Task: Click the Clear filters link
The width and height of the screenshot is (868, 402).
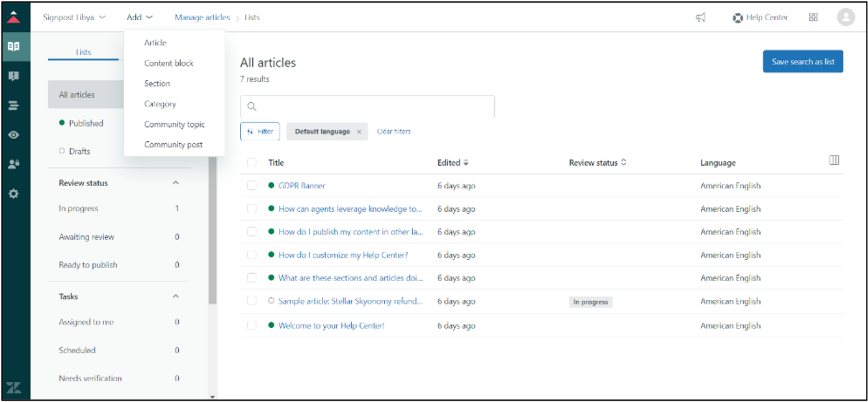Action: click(x=394, y=131)
